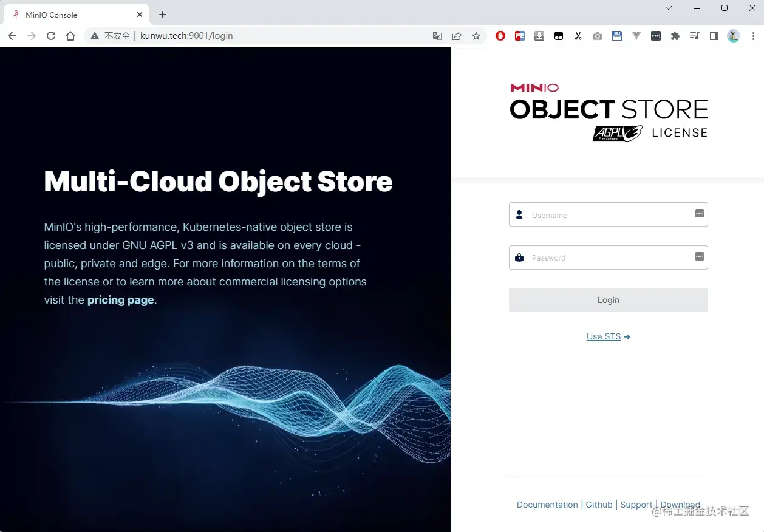The width and height of the screenshot is (764, 532).
Task: Go back with the back arrow
Action: click(12, 36)
